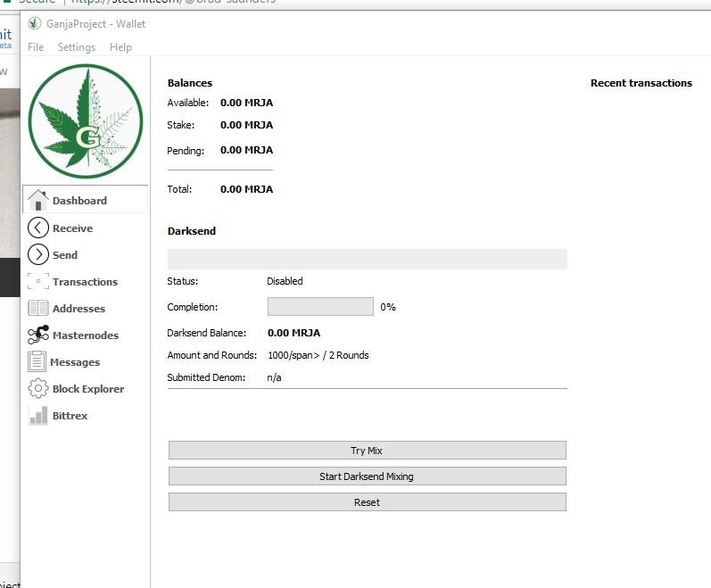Click the Reset button
Viewport: 711px width, 588px height.
[x=368, y=501]
